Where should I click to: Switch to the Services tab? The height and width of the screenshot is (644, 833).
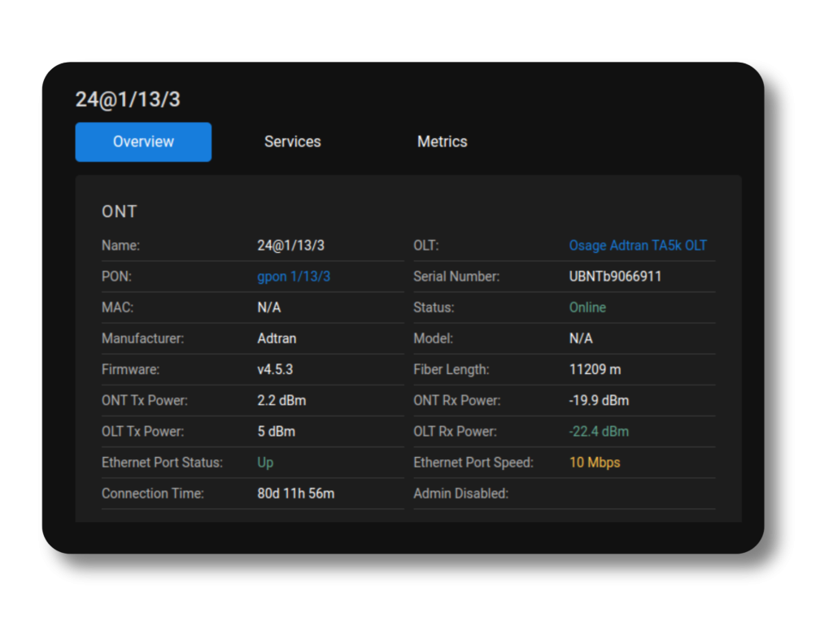point(292,141)
